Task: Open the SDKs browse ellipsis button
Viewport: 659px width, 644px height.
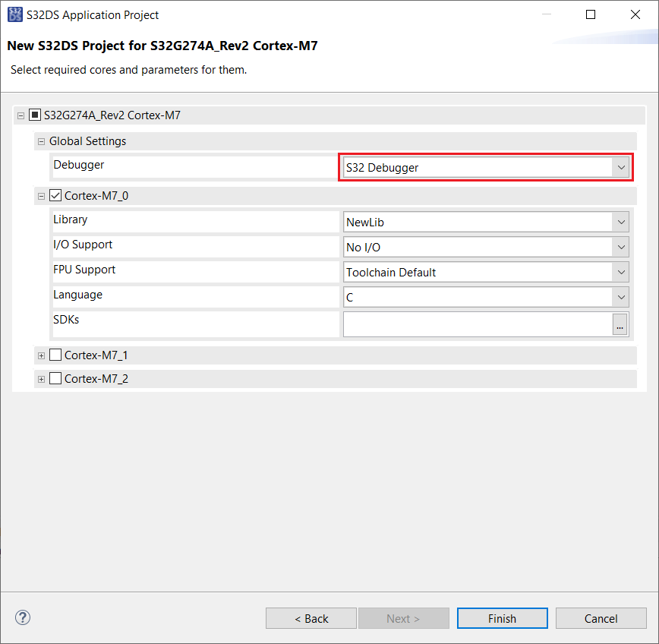Action: pos(620,324)
